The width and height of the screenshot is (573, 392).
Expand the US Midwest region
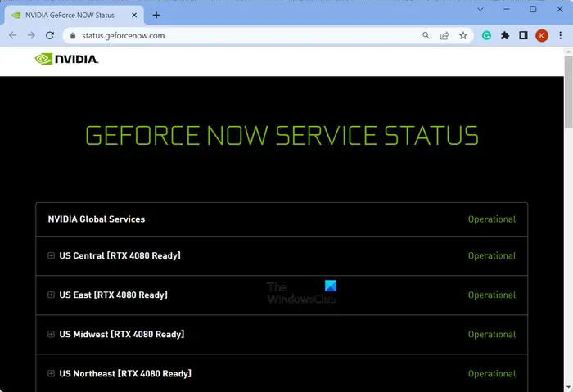[x=51, y=334]
